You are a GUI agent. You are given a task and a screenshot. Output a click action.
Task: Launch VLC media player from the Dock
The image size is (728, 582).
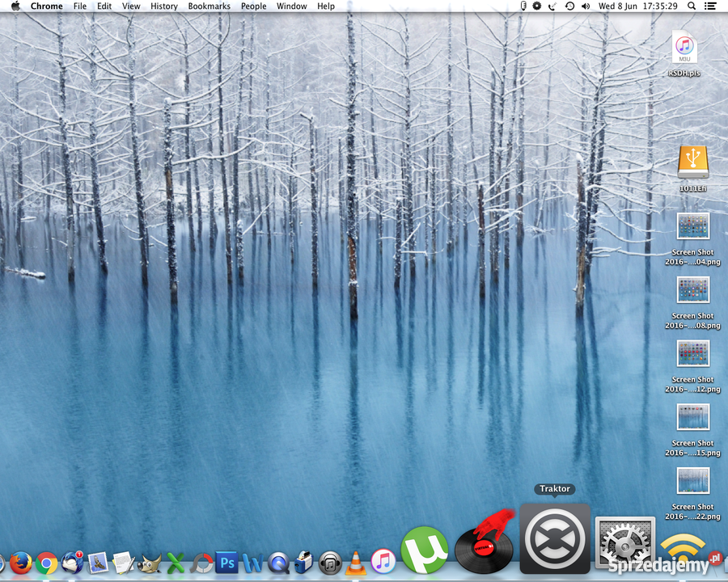(x=354, y=562)
